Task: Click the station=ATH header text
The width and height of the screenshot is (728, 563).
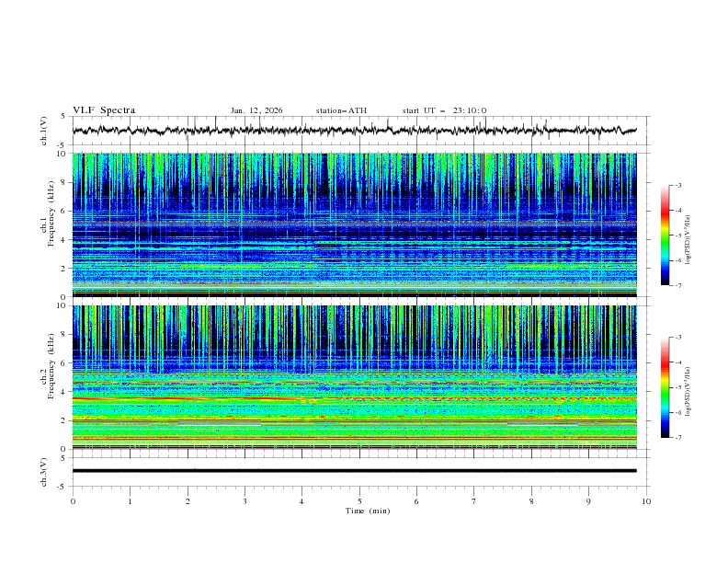Action: 341,110
